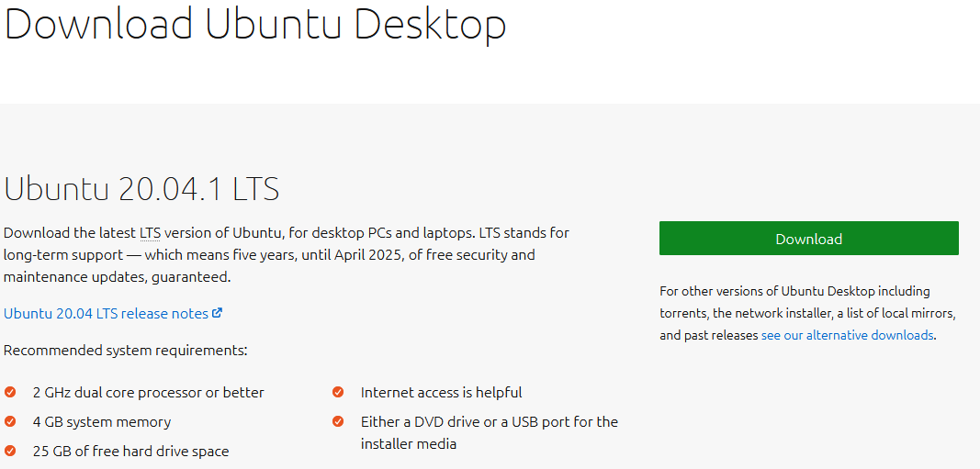Click the green Download button
This screenshot has height=469, width=980.
808,239
